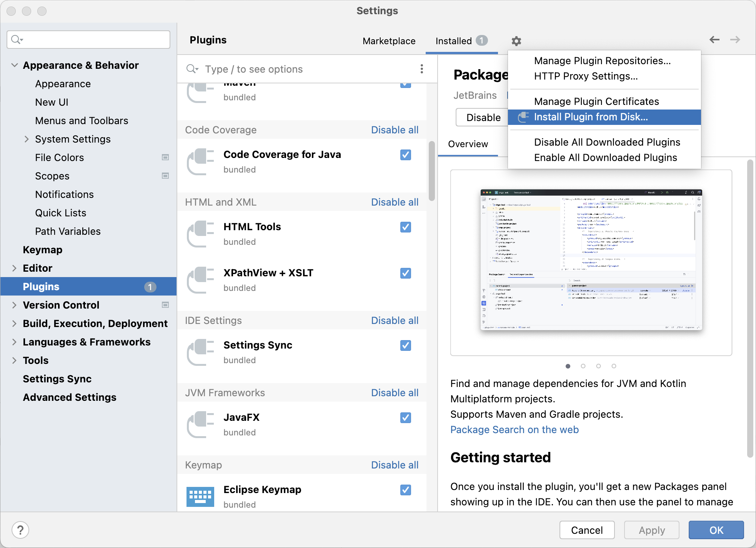The image size is (756, 548).
Task: Click Disable all for Code Coverage
Action: pos(395,130)
